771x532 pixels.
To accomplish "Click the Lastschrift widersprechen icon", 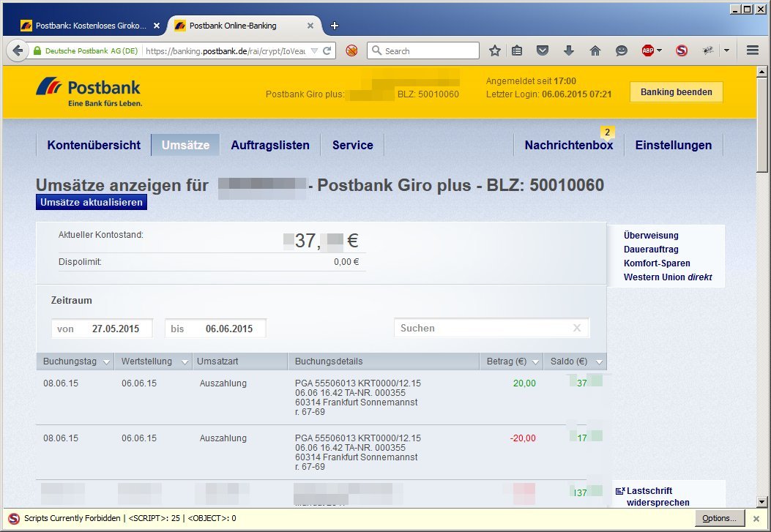I will 620,491.
